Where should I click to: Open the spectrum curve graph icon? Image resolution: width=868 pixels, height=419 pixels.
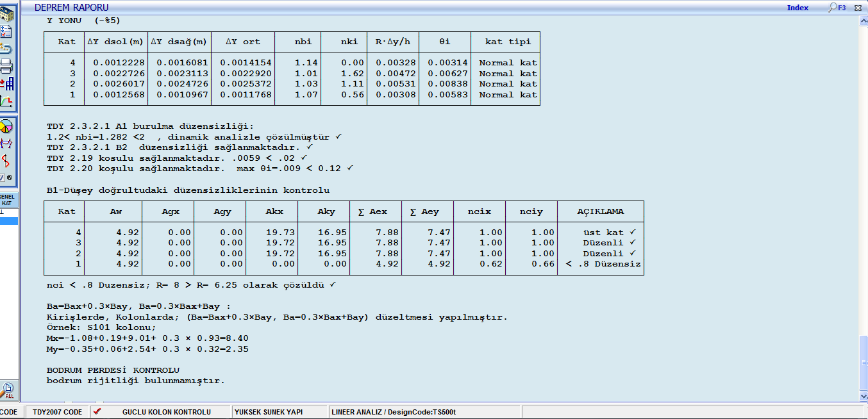[6, 101]
